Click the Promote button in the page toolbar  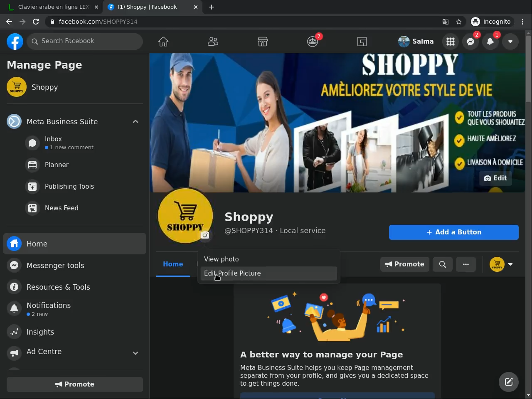[404, 264]
